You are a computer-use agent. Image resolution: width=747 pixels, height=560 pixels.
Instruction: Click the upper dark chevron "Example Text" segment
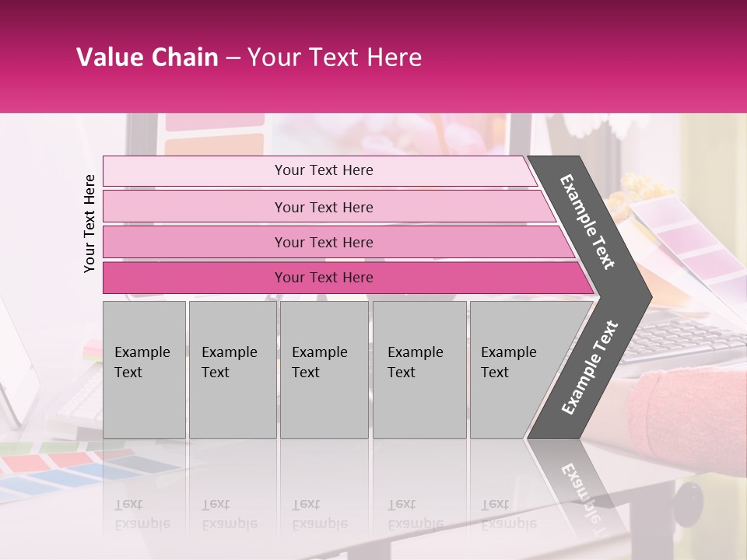click(589, 222)
